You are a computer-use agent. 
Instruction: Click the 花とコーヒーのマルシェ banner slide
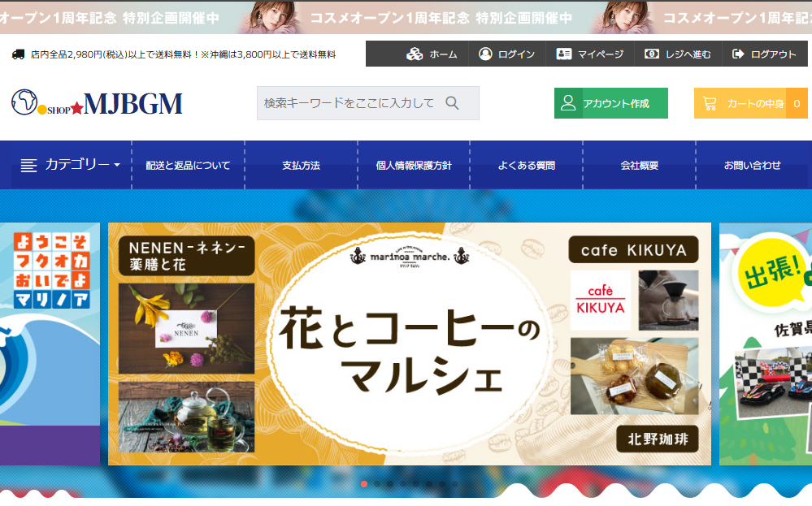point(409,344)
